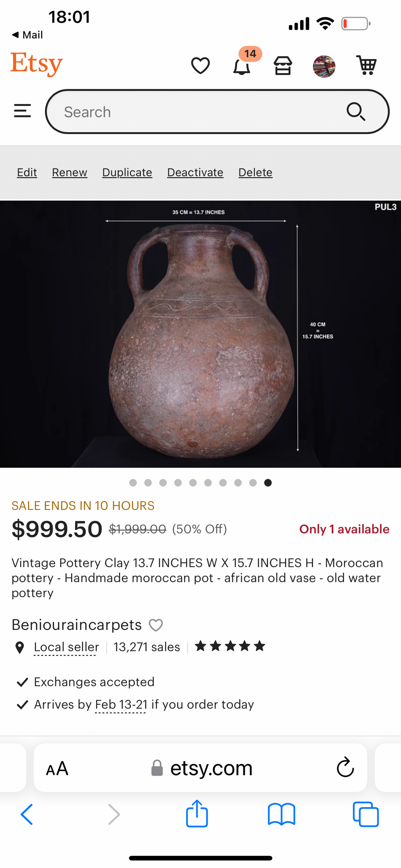
Task: Open the hamburger categories menu
Action: pos(22,111)
